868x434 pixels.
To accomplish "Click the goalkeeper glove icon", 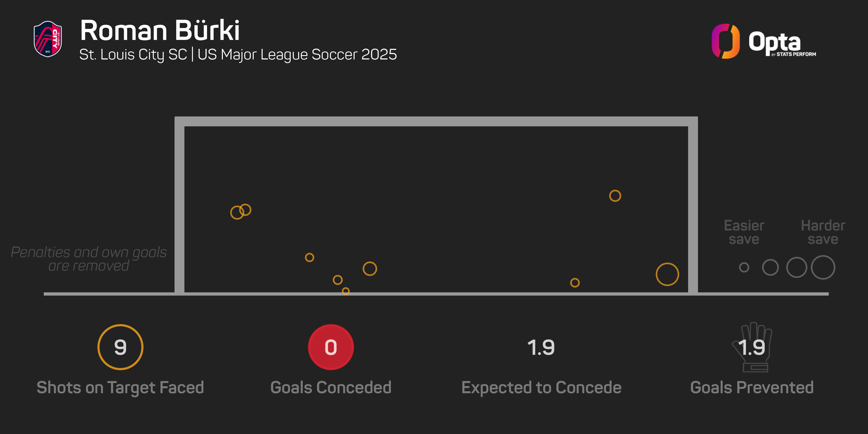I will click(x=752, y=347).
